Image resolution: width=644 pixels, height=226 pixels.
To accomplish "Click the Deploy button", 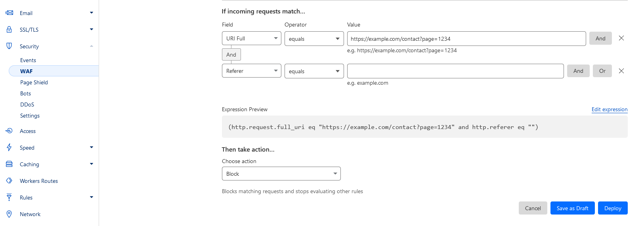I will [613, 208].
